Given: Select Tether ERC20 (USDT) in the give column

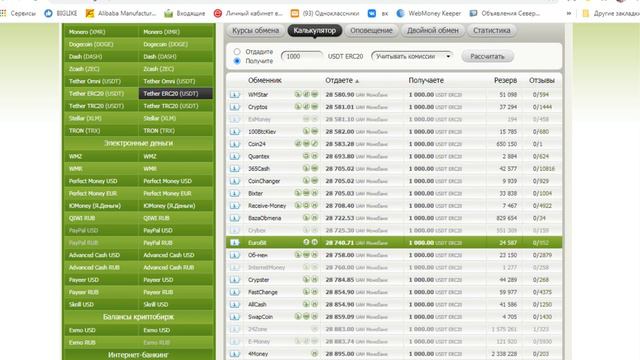Looking at the screenshot, I should tap(101, 93).
